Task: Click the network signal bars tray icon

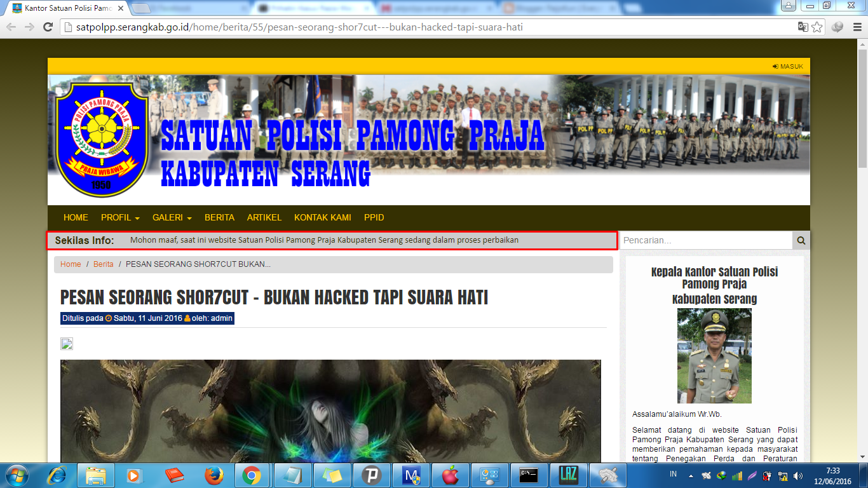Action: click(x=737, y=476)
